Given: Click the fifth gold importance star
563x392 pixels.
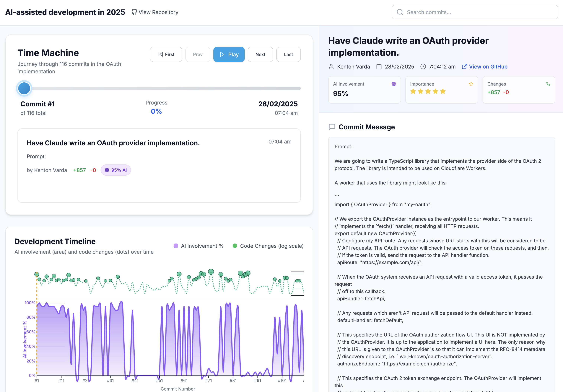Looking at the screenshot, I should pos(443,92).
